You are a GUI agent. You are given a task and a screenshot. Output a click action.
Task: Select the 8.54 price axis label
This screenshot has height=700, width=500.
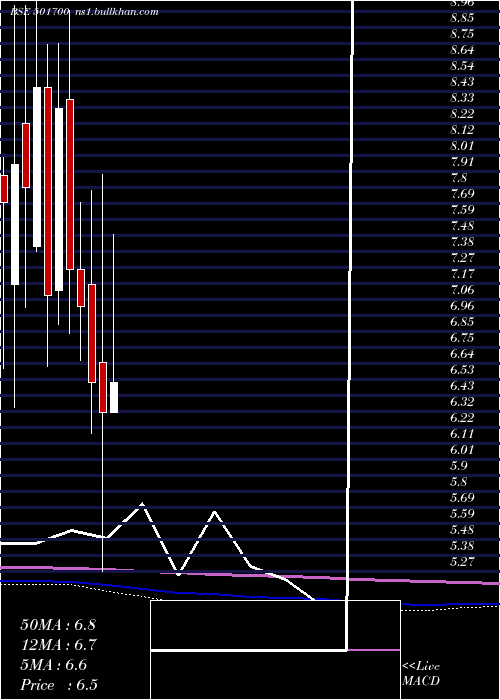pyautogui.click(x=462, y=66)
